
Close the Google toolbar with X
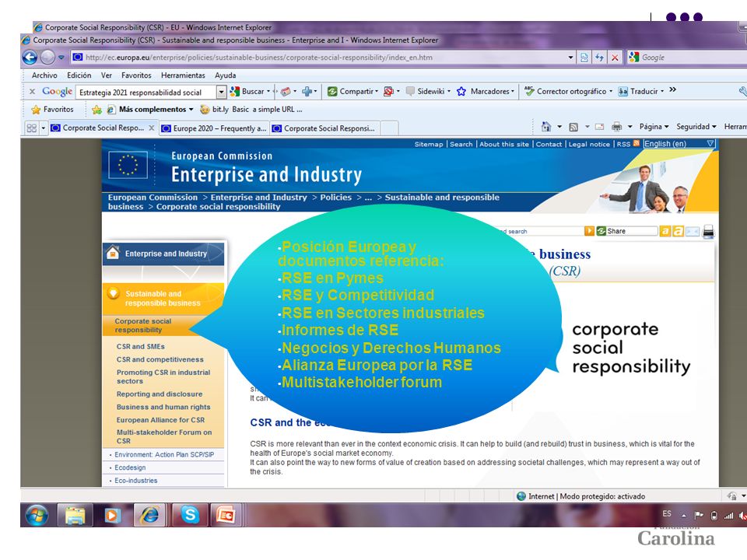(x=33, y=92)
